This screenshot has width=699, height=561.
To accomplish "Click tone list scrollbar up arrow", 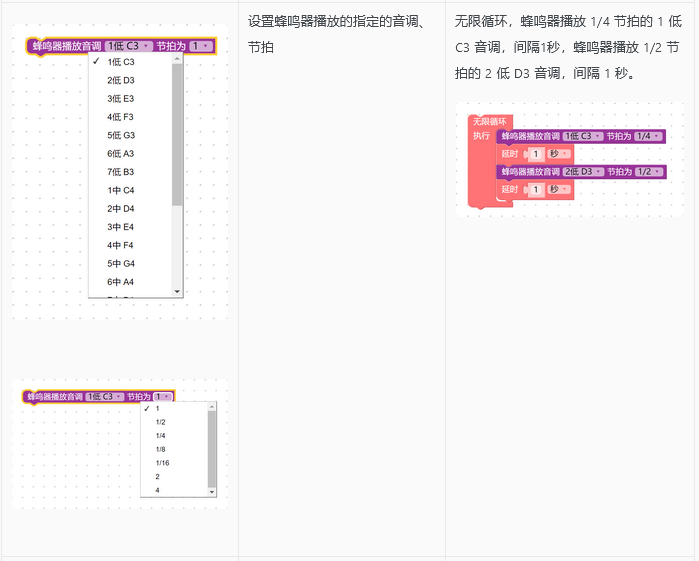I will [x=177, y=58].
